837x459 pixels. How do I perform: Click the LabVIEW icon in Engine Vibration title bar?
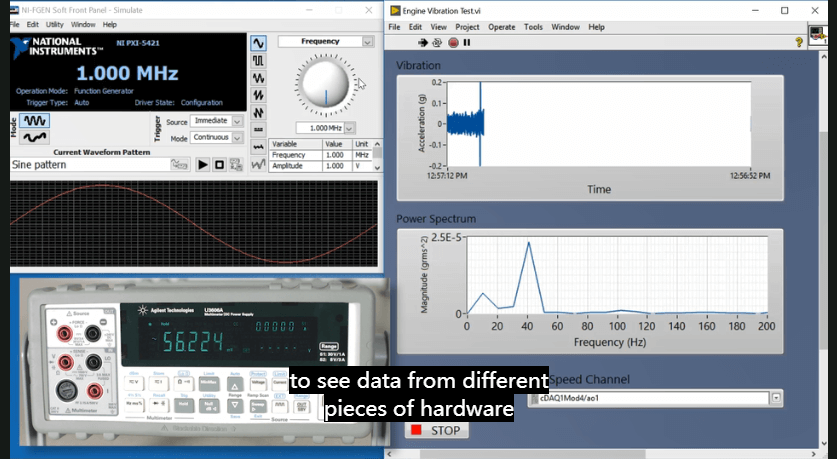click(395, 11)
